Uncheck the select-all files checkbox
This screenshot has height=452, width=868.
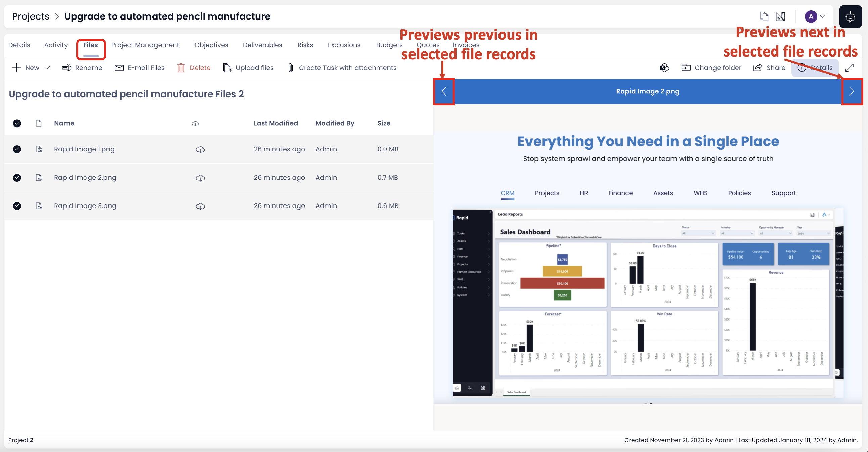17,123
